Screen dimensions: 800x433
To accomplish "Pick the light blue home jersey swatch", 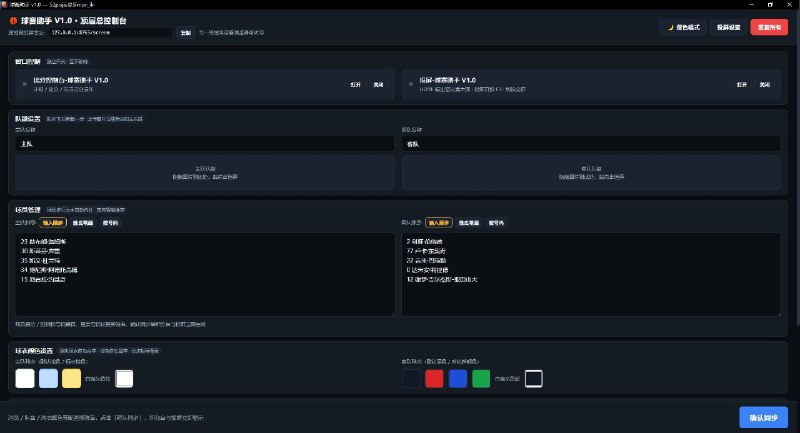I will [48, 378].
